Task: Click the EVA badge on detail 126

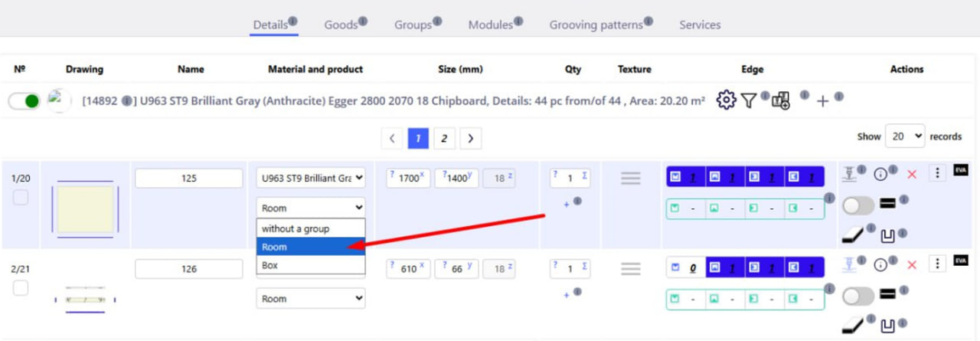Action: [x=961, y=261]
